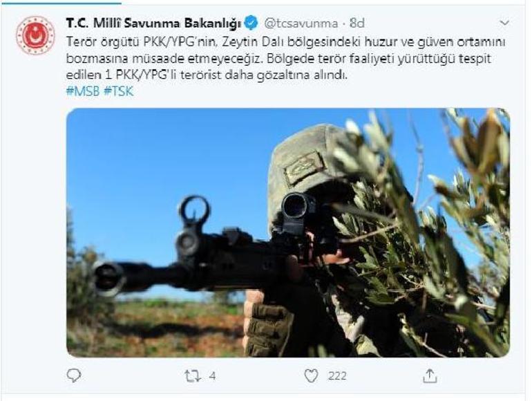Open the #TSK hashtag link
This screenshot has width=532, height=401.
tap(118, 91)
